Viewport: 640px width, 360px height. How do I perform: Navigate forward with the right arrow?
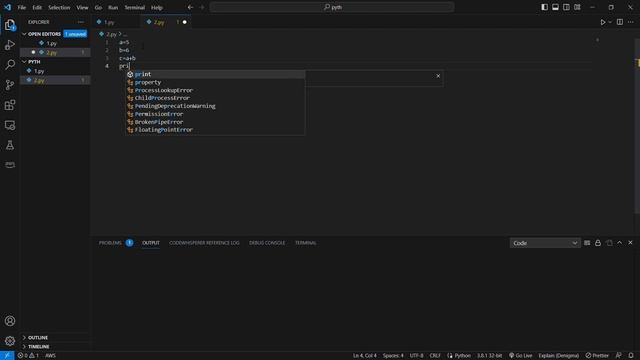coord(202,7)
